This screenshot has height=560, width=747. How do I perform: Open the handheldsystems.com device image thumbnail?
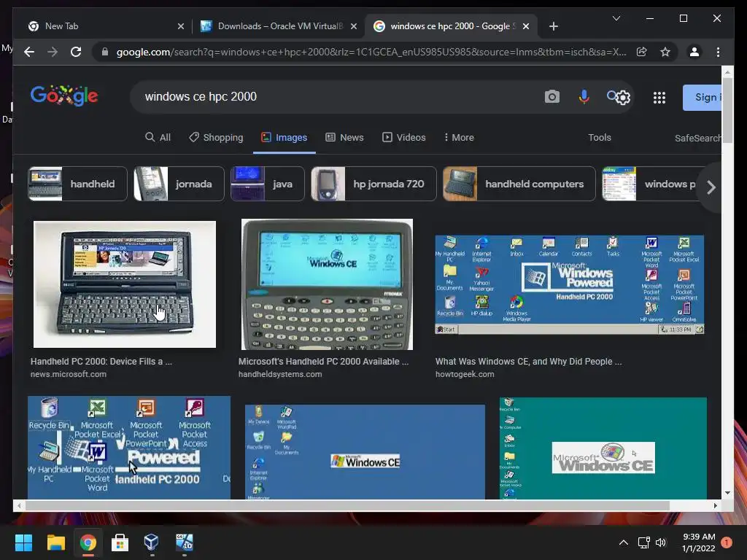(x=327, y=284)
